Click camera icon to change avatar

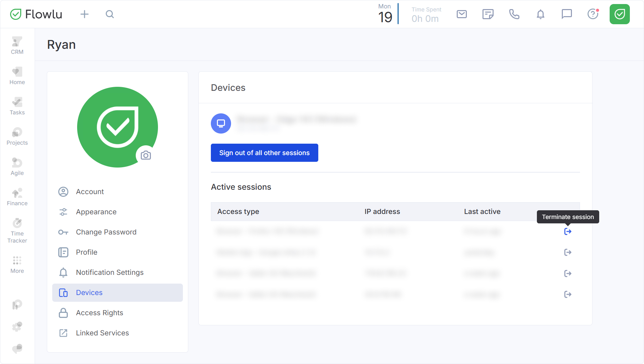[x=146, y=155]
